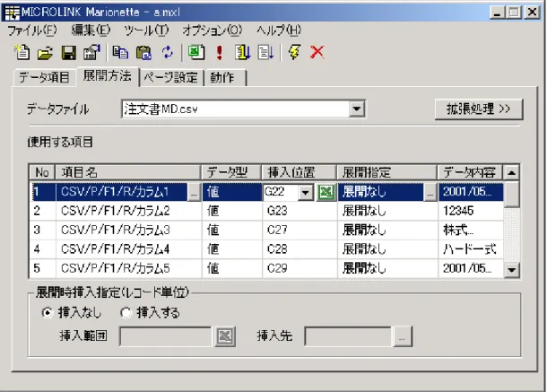Click the C28 insert position cell
Image resolution: width=547 pixels, height=392 pixels.
tap(300, 249)
